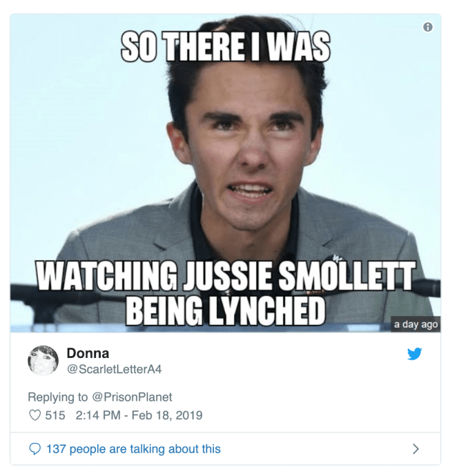
Task: Click the 515 likes count
Action: click(x=55, y=415)
